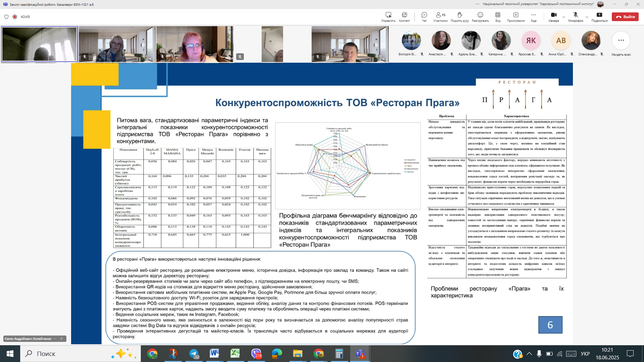Click the Управлять control icon
This screenshot has width=644, height=362.
point(388,16)
